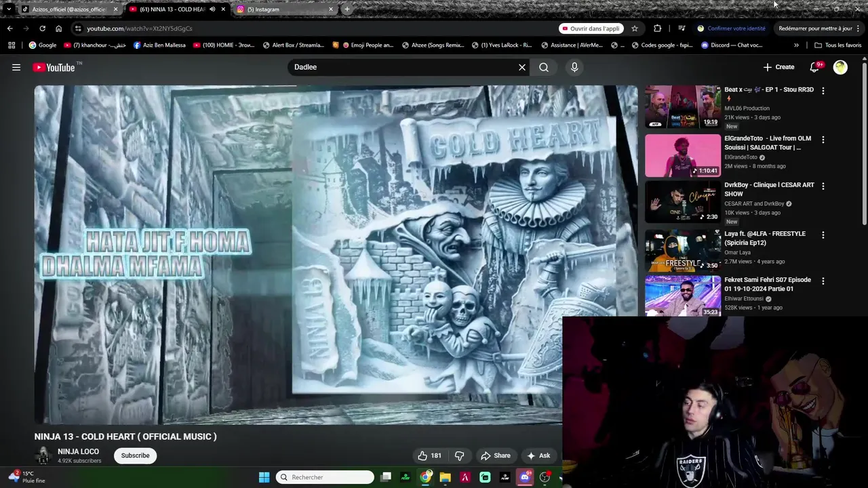This screenshot has width=868, height=488.
Task: Open YouTube notifications bell
Action: click(815, 67)
